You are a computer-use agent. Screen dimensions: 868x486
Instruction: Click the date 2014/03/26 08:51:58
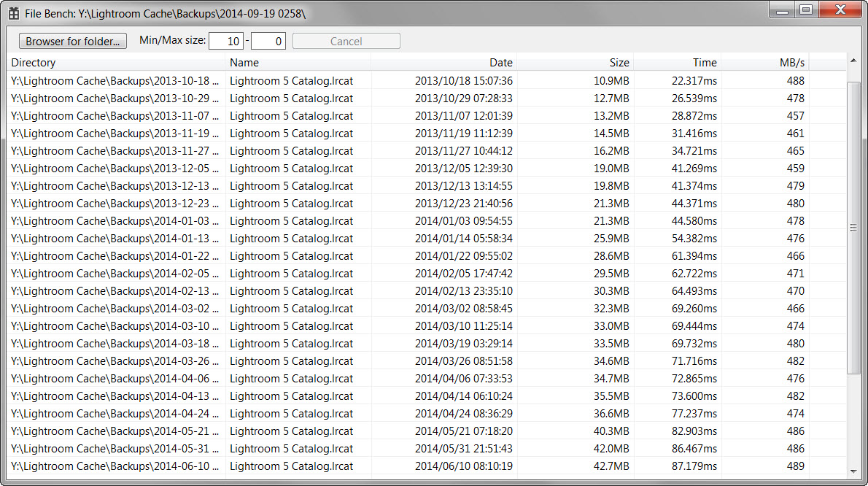[x=464, y=361]
